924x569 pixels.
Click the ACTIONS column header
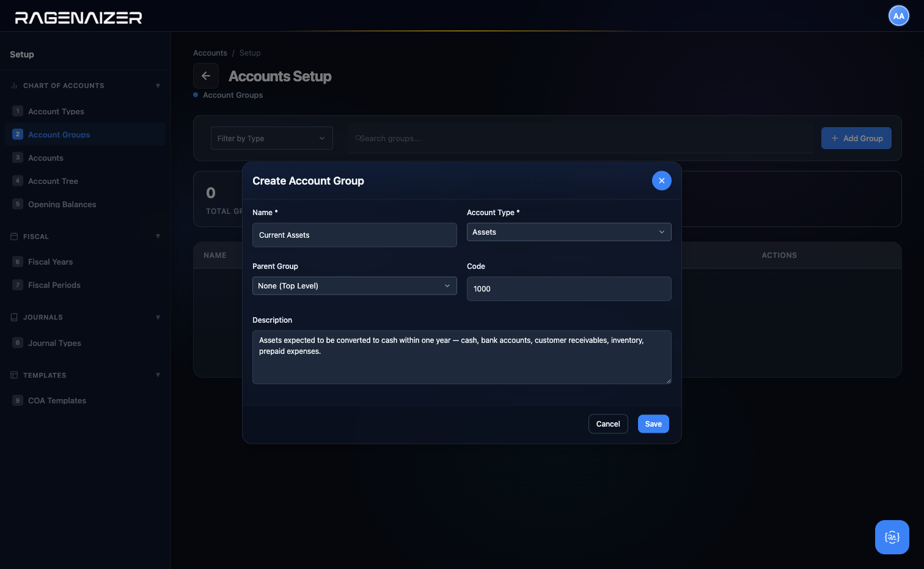(x=779, y=255)
